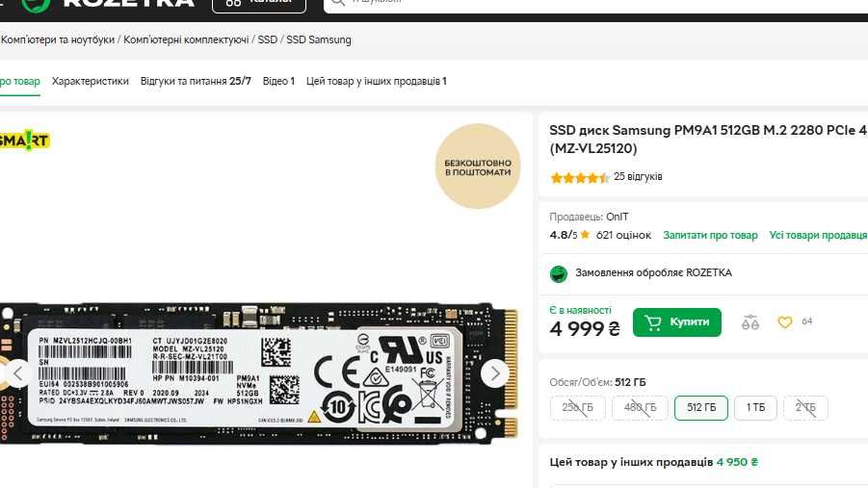
Task: Select the 512 ГБ capacity option
Action: tap(701, 408)
